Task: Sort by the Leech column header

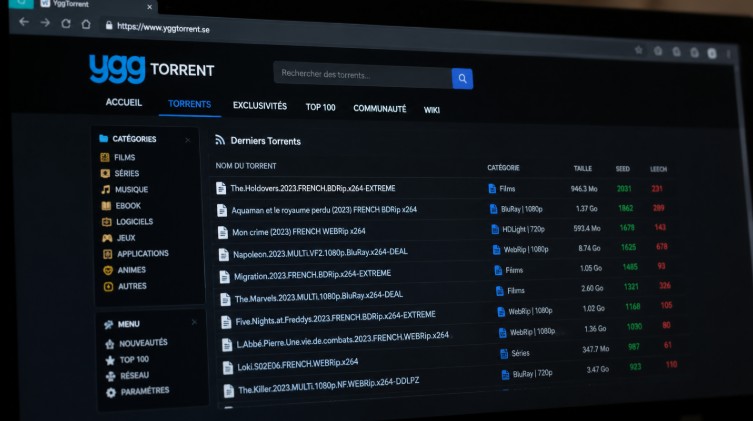Action: [x=658, y=169]
